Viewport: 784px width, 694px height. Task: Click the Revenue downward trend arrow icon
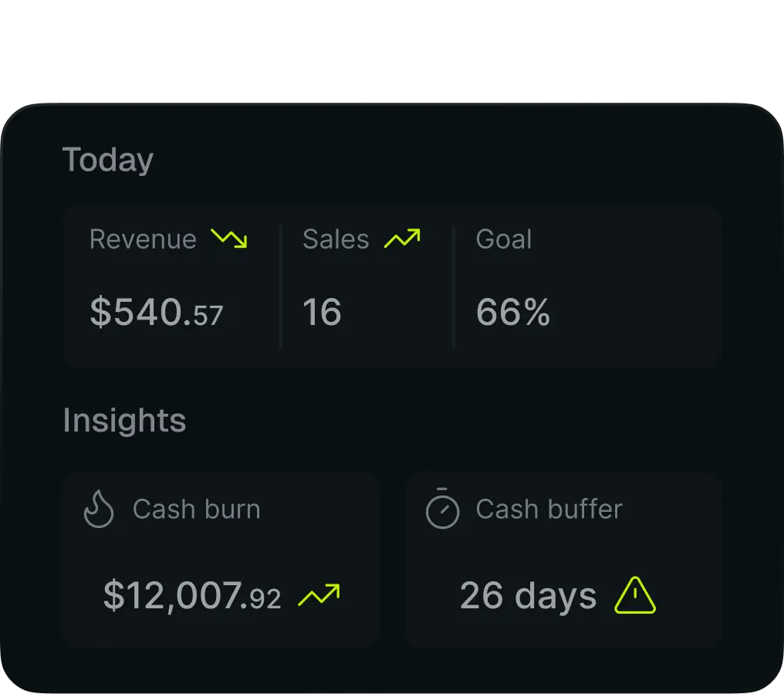click(229, 239)
